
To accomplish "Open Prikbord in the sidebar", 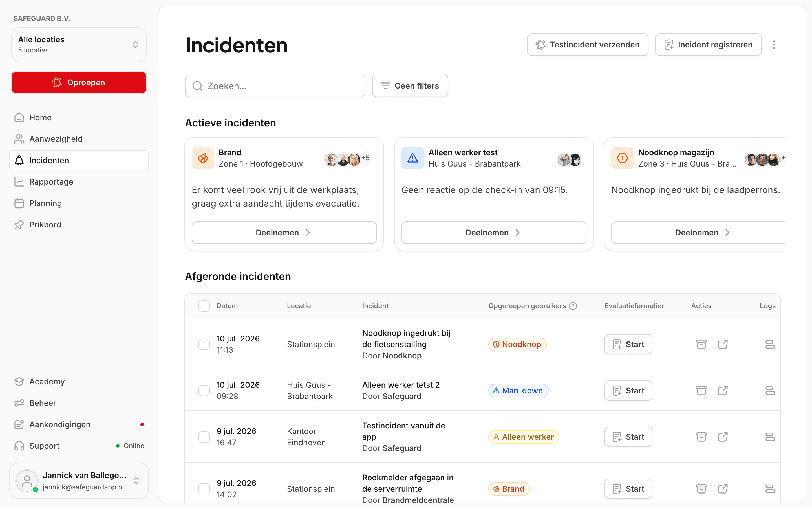I will tap(79, 224).
